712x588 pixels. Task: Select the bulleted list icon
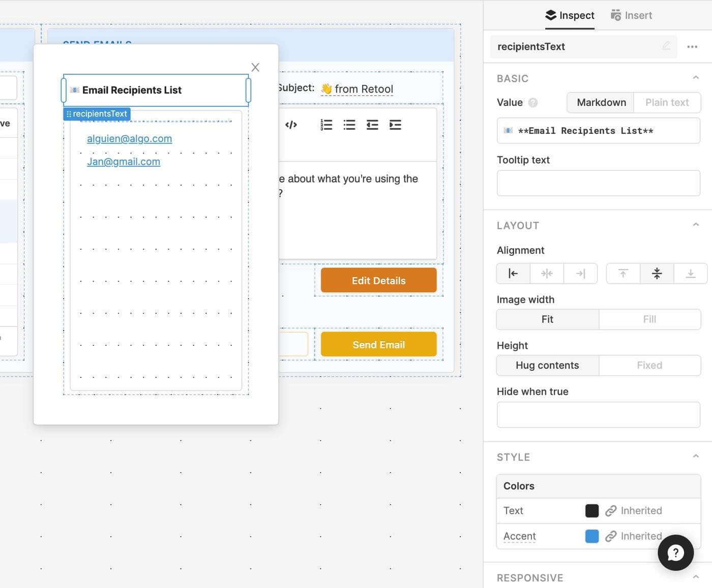349,125
